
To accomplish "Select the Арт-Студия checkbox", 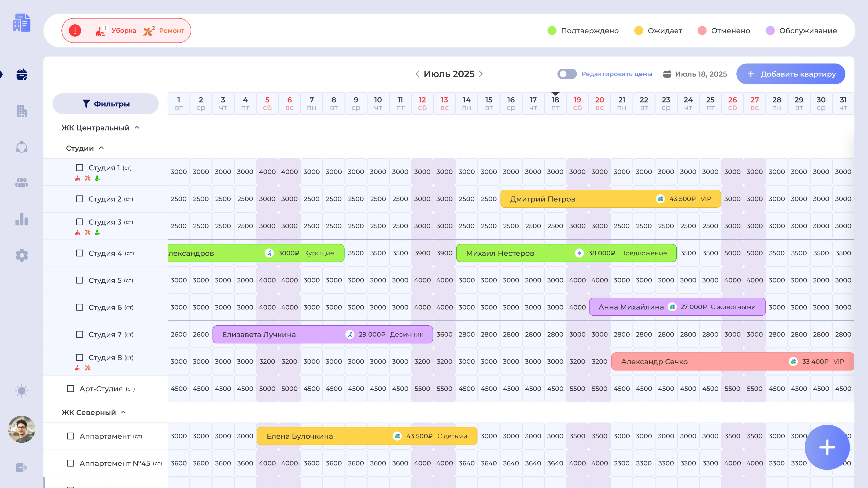I will (x=70, y=389).
